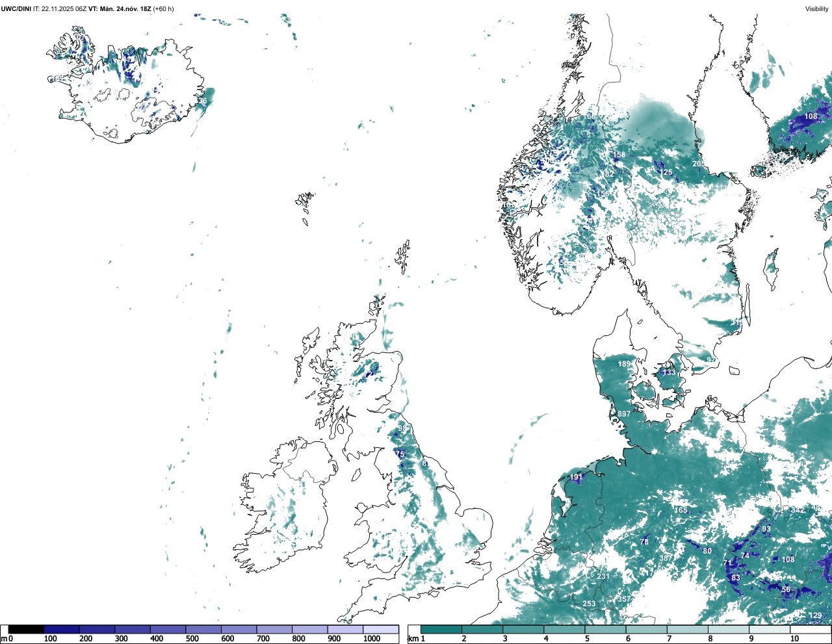The width and height of the screenshot is (832, 644).
Task: Click the 3–4 km teal legend swatch
Action: (x=523, y=629)
